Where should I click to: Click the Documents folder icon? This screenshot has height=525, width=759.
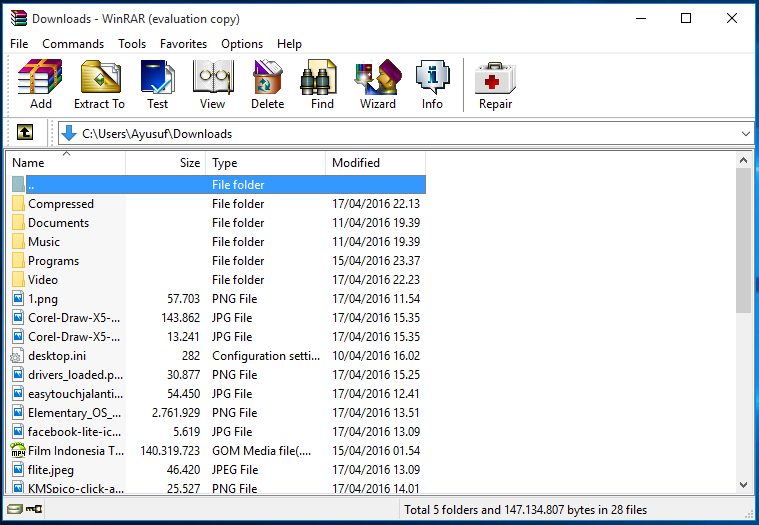pyautogui.click(x=18, y=223)
